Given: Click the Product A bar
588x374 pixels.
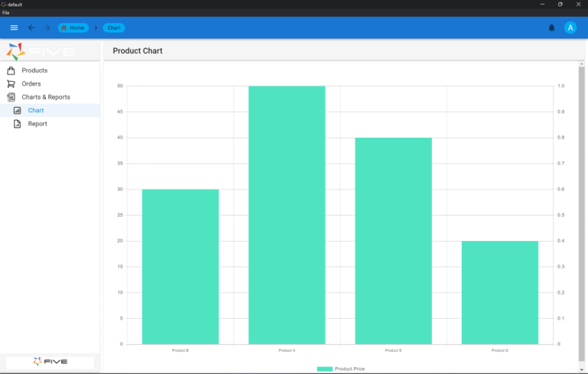Looking at the screenshot, I should [287, 214].
